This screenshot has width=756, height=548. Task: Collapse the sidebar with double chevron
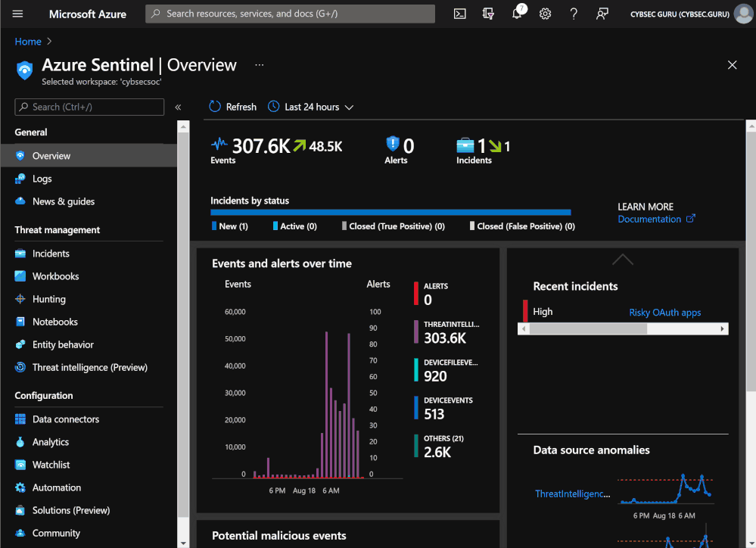pos(178,107)
